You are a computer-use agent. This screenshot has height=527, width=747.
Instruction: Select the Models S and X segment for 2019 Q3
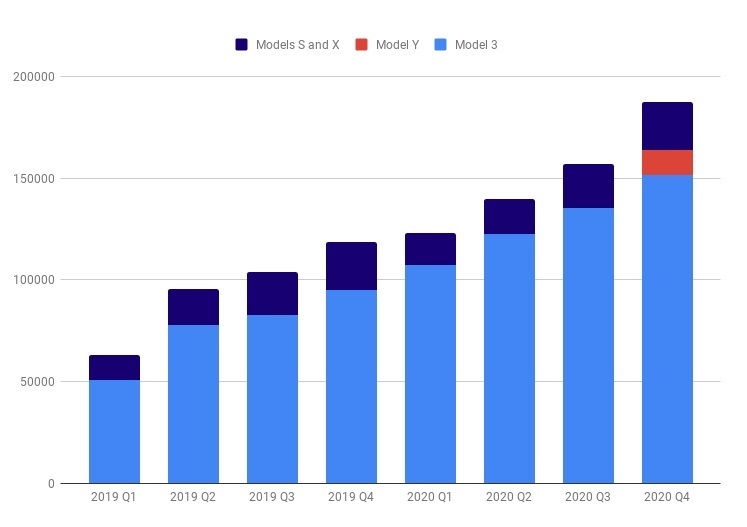273,294
